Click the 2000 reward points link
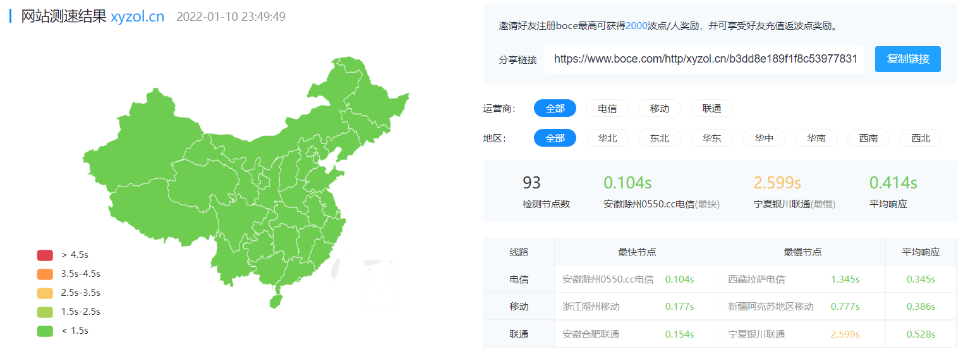980x361 pixels. (636, 26)
